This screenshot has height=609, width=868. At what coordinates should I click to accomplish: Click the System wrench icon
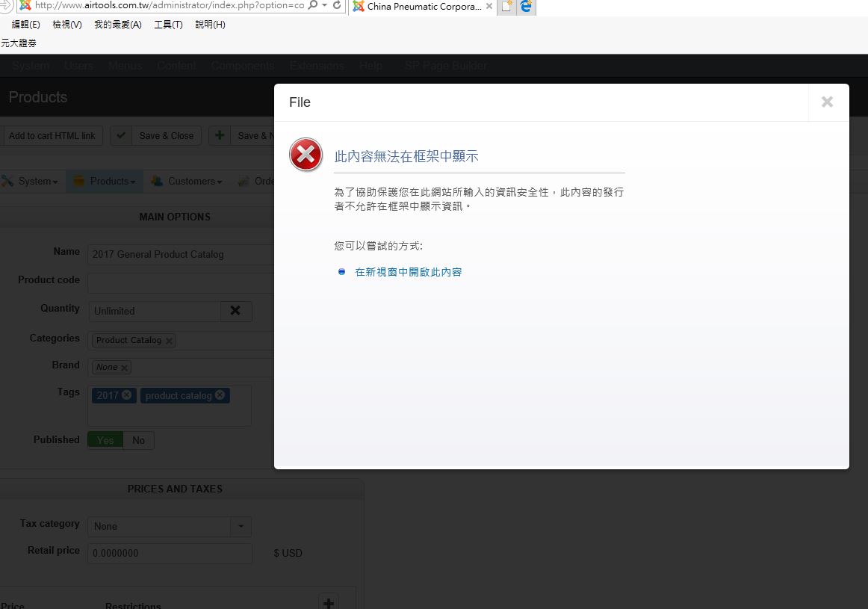[7, 181]
